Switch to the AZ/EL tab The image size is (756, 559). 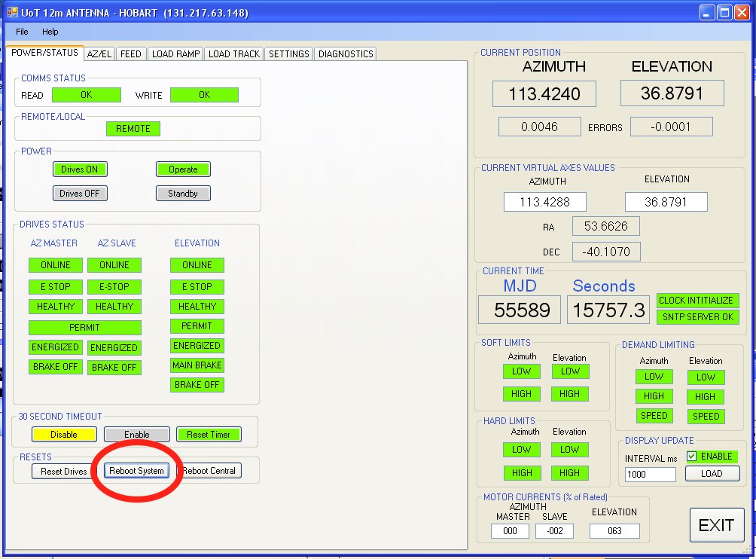99,54
